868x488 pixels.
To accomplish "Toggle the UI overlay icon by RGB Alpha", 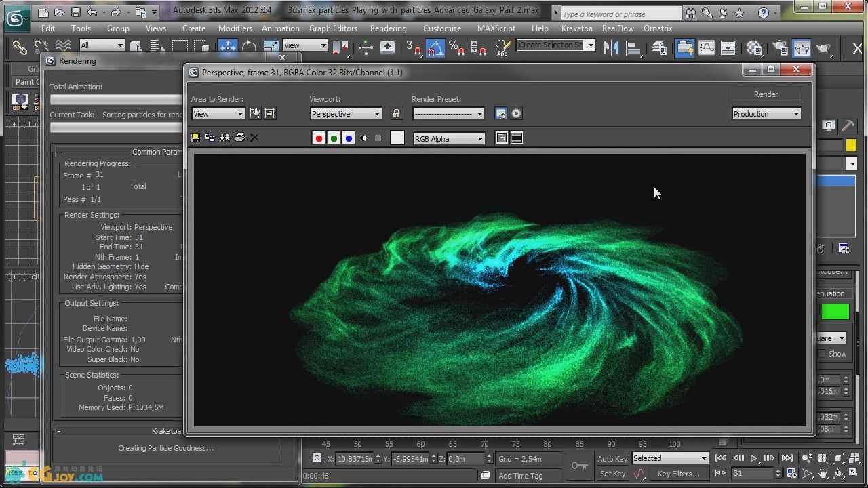I will [x=502, y=138].
